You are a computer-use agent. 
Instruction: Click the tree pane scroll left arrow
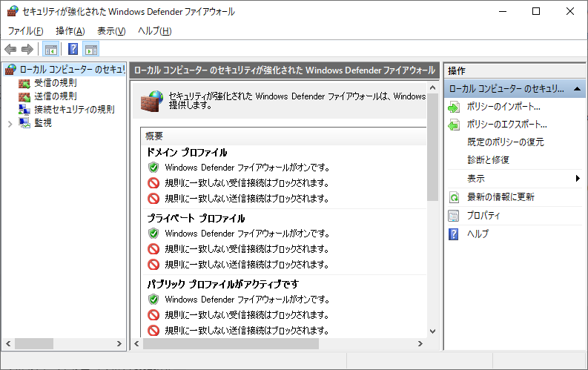[8, 344]
